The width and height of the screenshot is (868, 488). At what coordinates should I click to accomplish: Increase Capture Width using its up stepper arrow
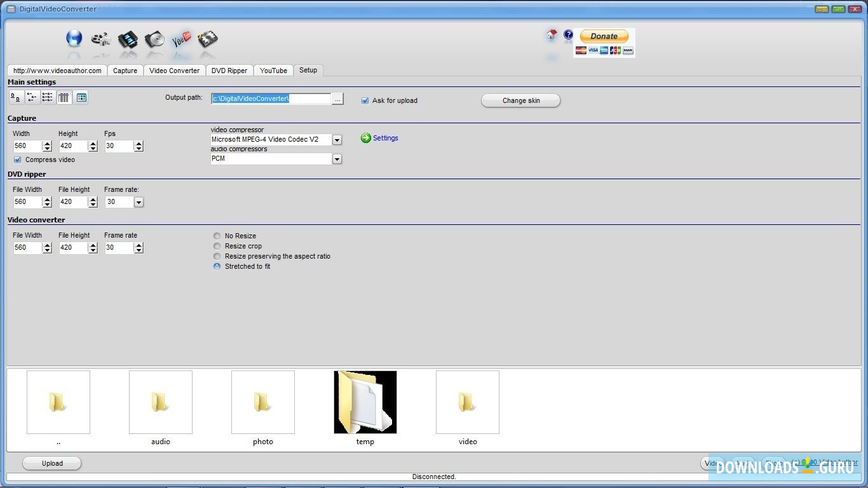[x=47, y=142]
